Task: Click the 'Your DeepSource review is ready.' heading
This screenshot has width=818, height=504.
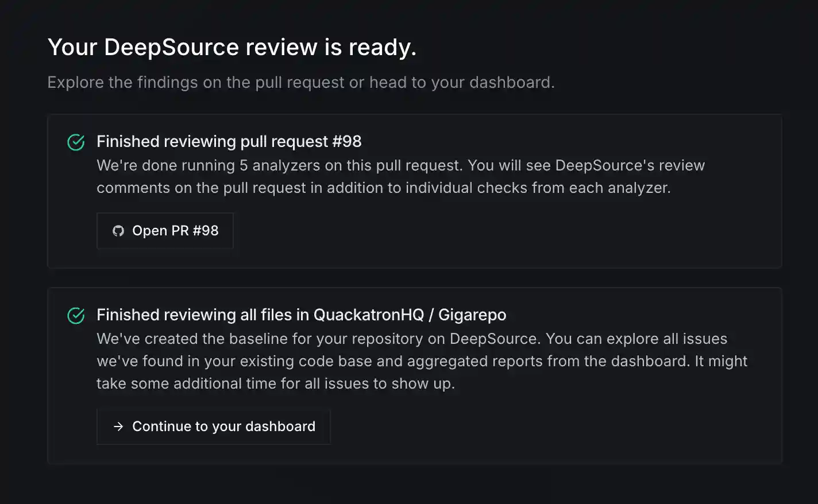Action: 231,47
